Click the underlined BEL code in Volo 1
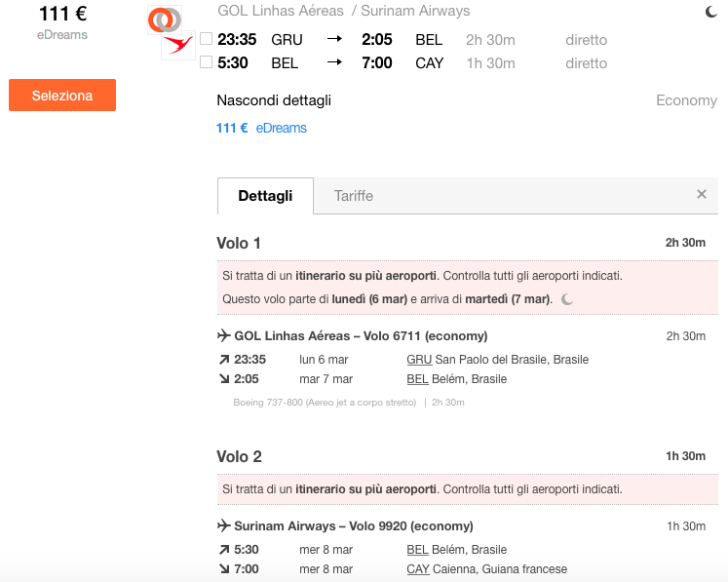 (x=417, y=379)
